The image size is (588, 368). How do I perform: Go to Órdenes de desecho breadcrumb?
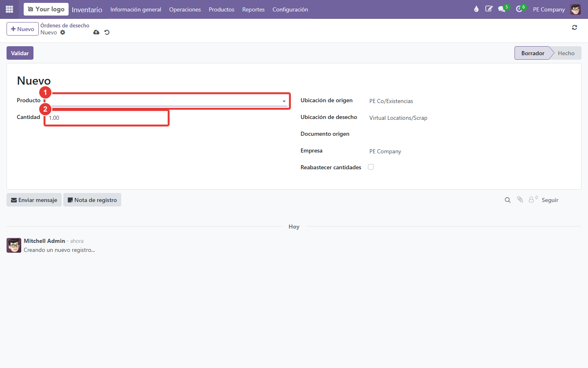click(x=65, y=25)
